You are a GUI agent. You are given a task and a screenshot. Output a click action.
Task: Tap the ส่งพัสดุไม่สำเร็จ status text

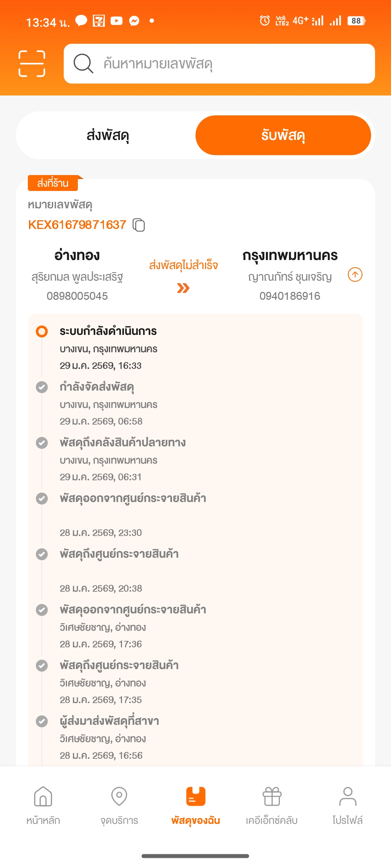pyautogui.click(x=183, y=265)
